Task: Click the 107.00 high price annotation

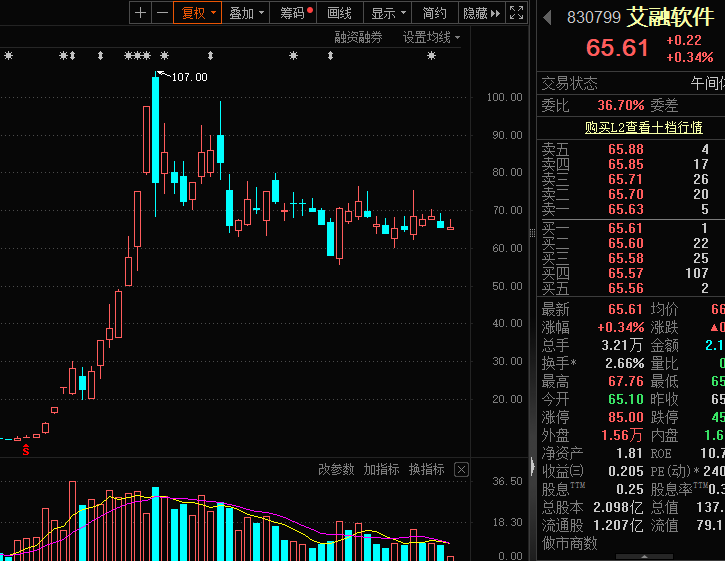Action: click(x=188, y=76)
